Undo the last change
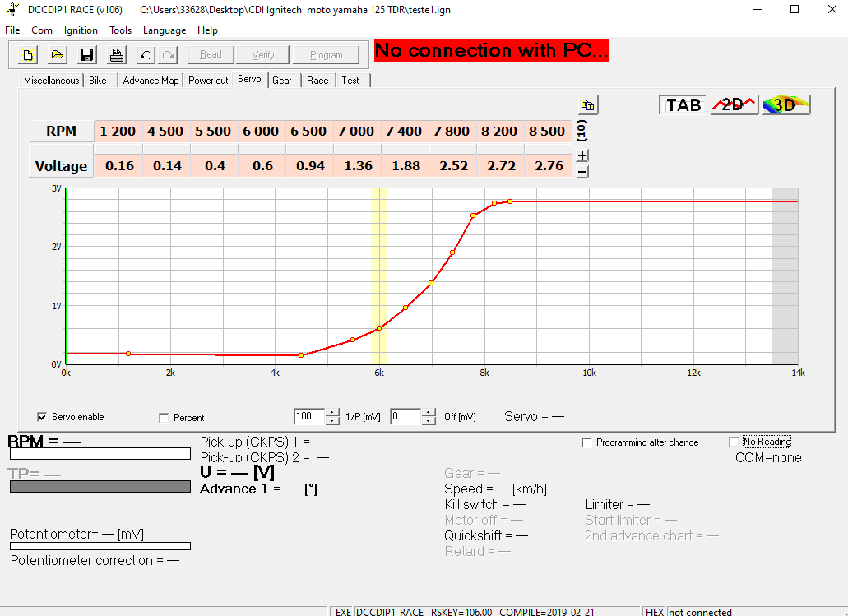Image resolution: width=848 pixels, height=616 pixels. (146, 54)
